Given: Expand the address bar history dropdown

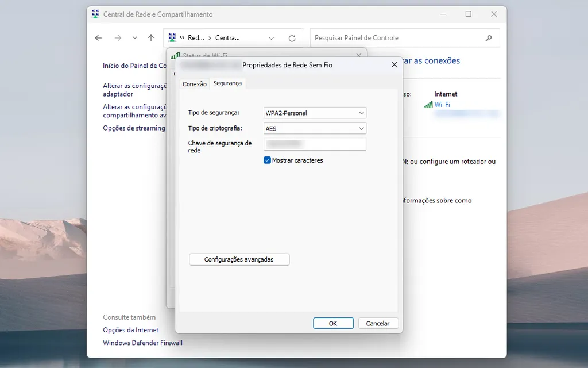Looking at the screenshot, I should (272, 39).
